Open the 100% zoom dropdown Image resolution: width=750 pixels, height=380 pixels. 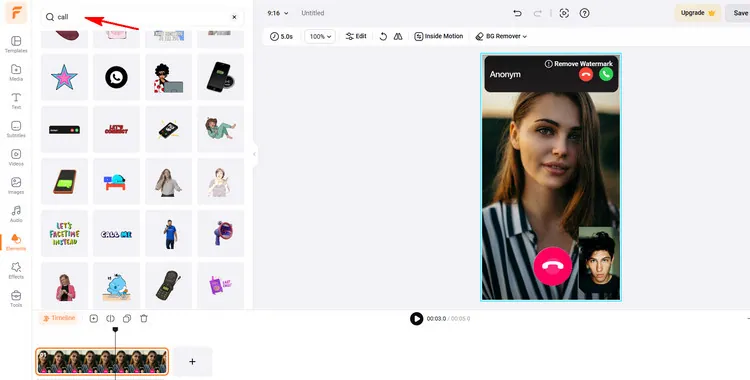[x=320, y=36]
